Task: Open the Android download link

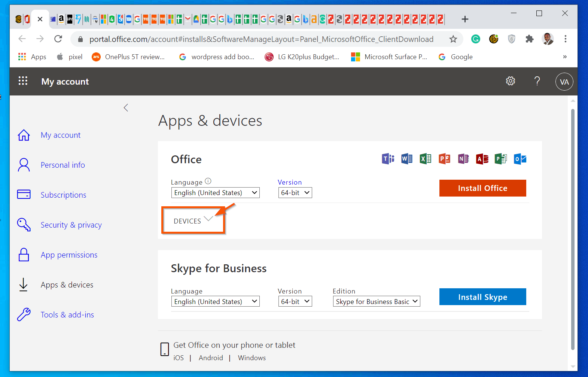Action: (211, 358)
